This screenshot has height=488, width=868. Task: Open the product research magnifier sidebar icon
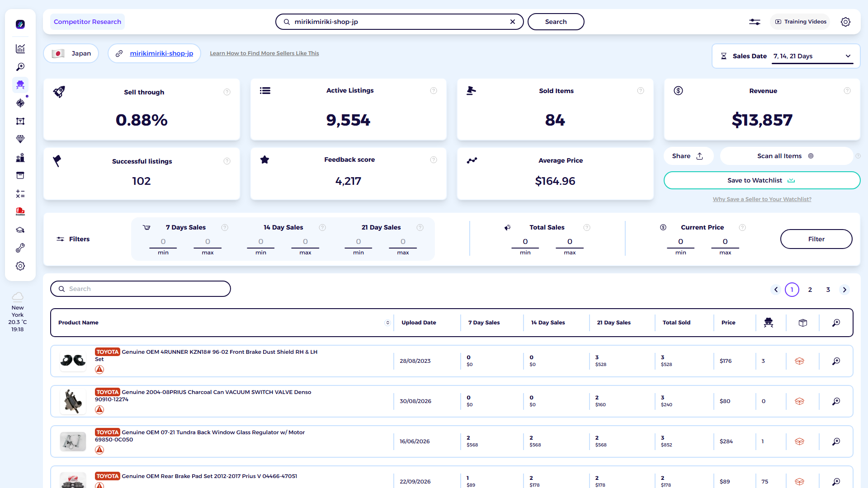(20, 67)
